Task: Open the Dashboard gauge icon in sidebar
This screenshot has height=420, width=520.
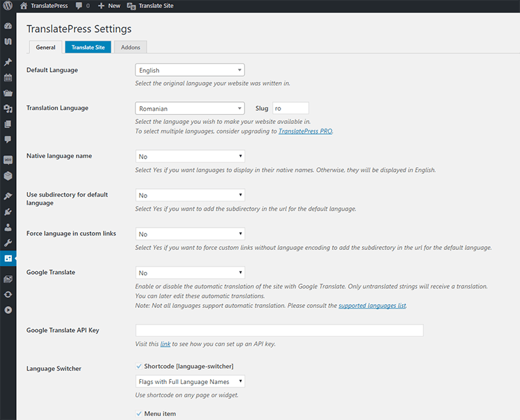Action: 8,26
